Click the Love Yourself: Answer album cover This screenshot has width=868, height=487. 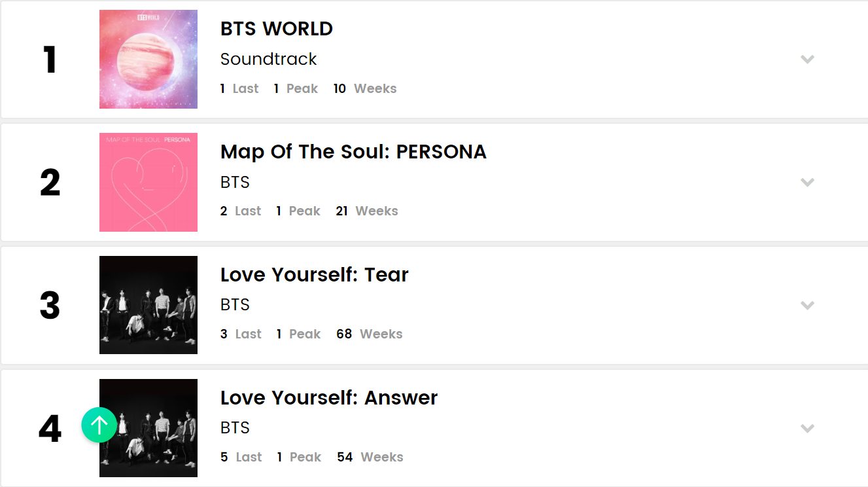point(157,428)
